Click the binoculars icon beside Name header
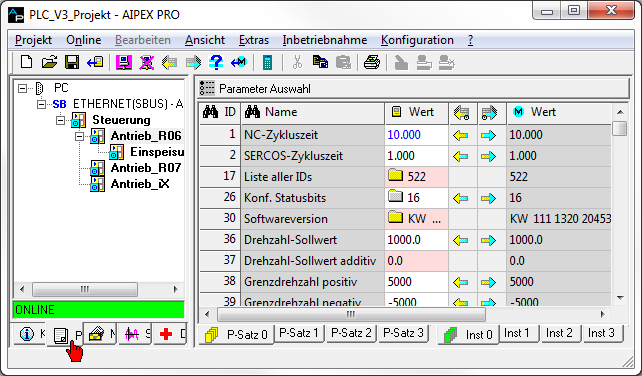 (252, 112)
